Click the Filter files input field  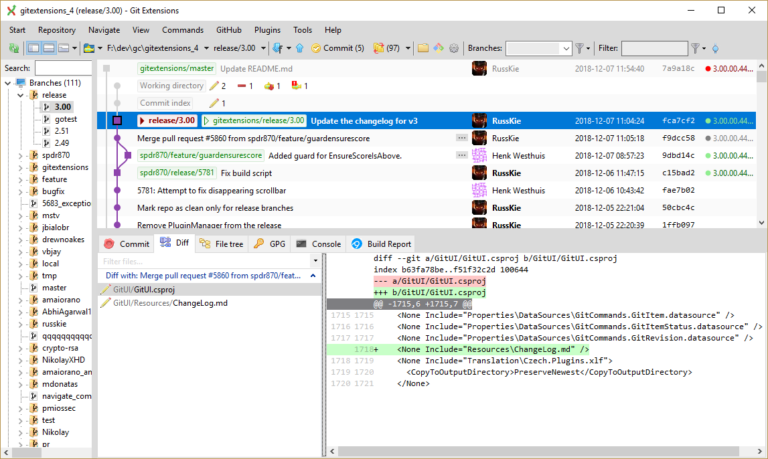click(207, 261)
